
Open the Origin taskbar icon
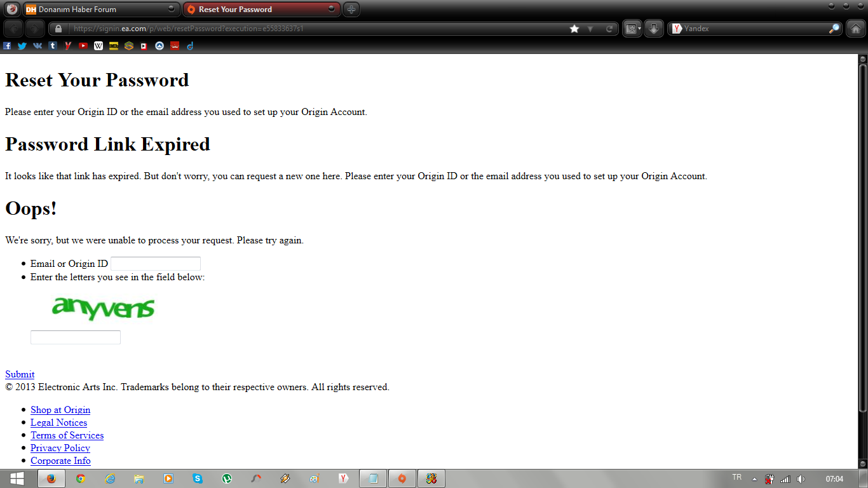click(x=402, y=478)
